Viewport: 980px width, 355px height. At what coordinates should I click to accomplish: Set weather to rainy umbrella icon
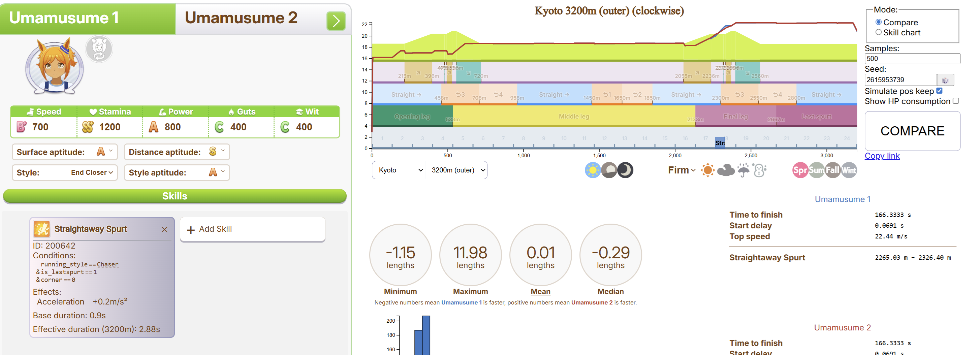click(x=743, y=170)
